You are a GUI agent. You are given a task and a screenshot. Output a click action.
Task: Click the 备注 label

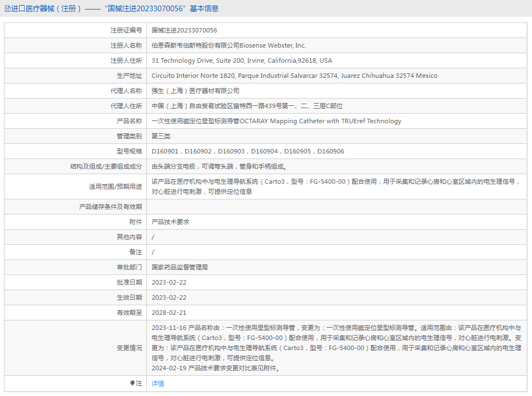(x=136, y=252)
